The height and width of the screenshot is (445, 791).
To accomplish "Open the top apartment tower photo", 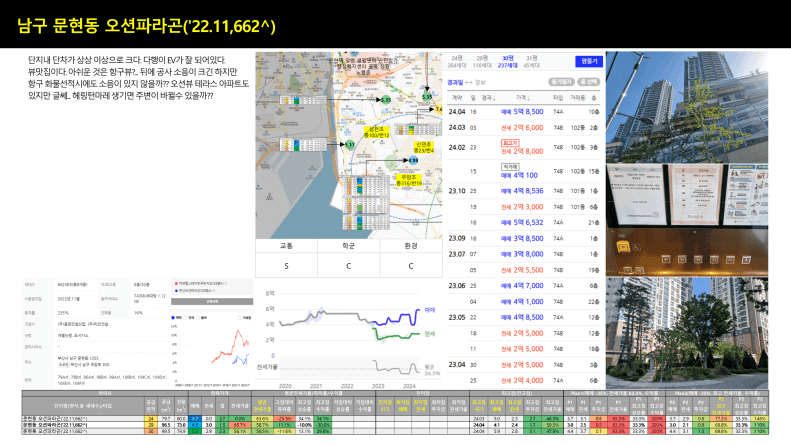I will point(687,106).
